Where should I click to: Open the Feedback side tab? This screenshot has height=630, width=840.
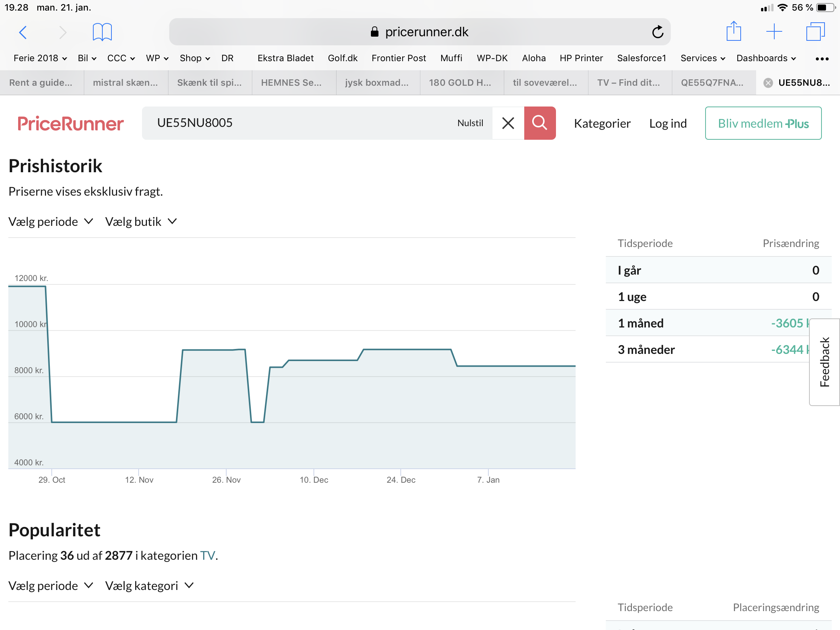(x=824, y=362)
